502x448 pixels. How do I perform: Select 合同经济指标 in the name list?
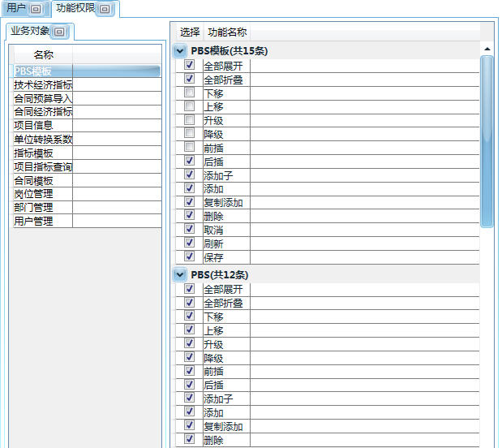(x=87, y=112)
